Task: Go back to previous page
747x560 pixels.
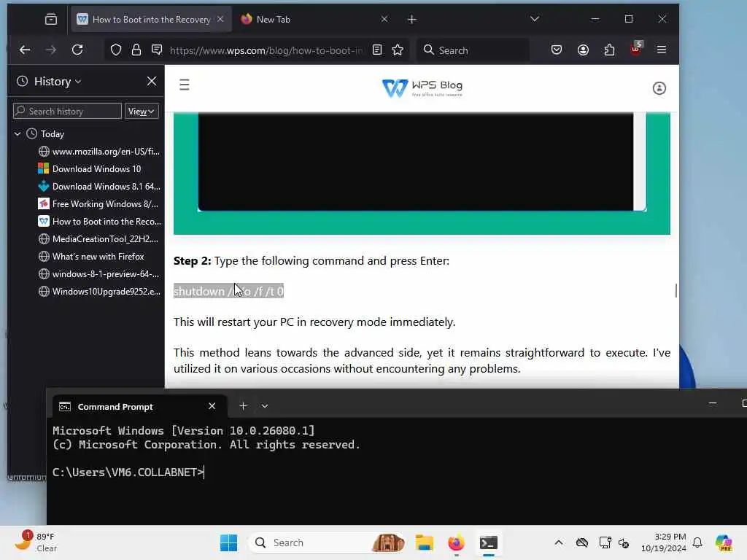Action: (x=25, y=50)
